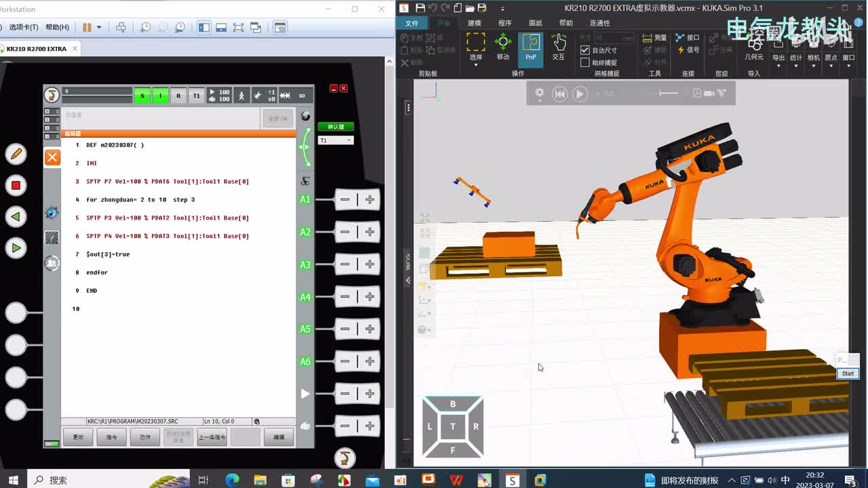Expand the 选择 (Select) tool dropdown arrow
The height and width of the screenshot is (488, 868).
(475, 65)
